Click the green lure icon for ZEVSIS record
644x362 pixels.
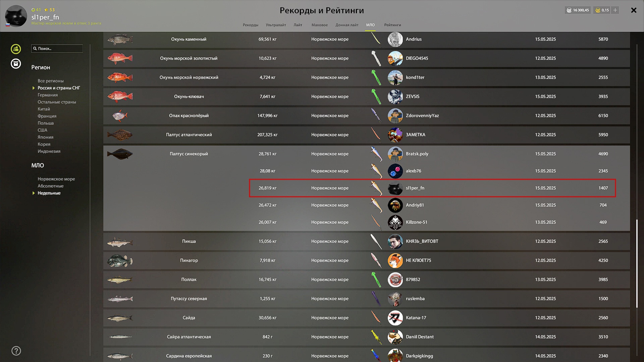[376, 97]
